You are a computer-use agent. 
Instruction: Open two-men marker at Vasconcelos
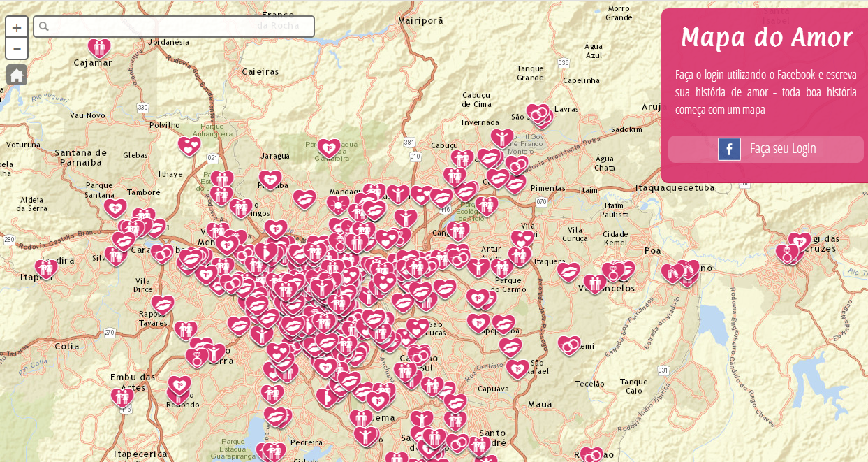(594, 284)
